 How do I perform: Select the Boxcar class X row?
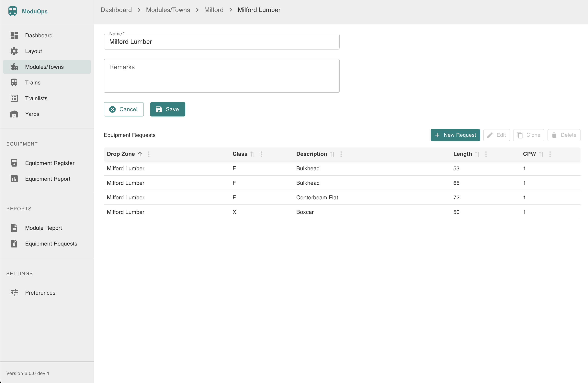(342, 212)
